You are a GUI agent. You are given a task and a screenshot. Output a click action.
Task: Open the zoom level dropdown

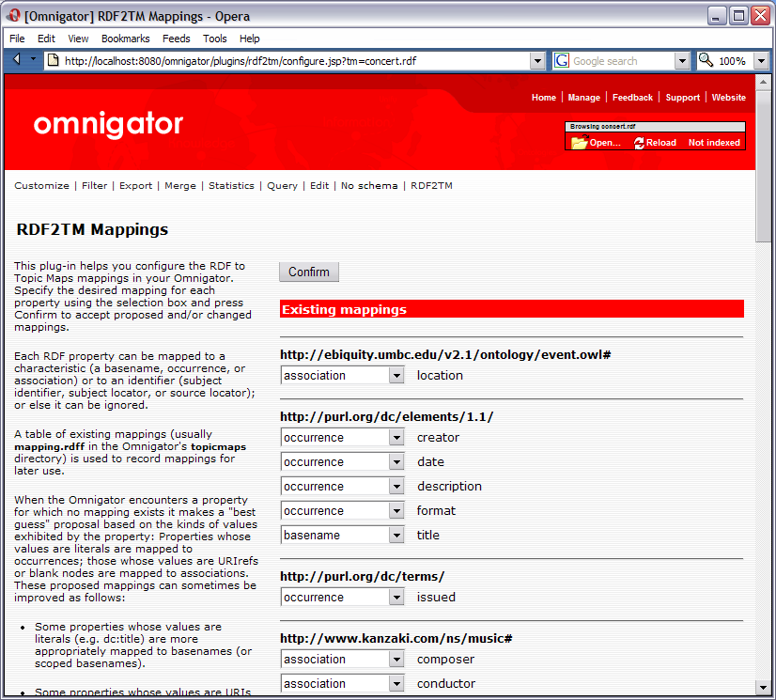click(761, 59)
